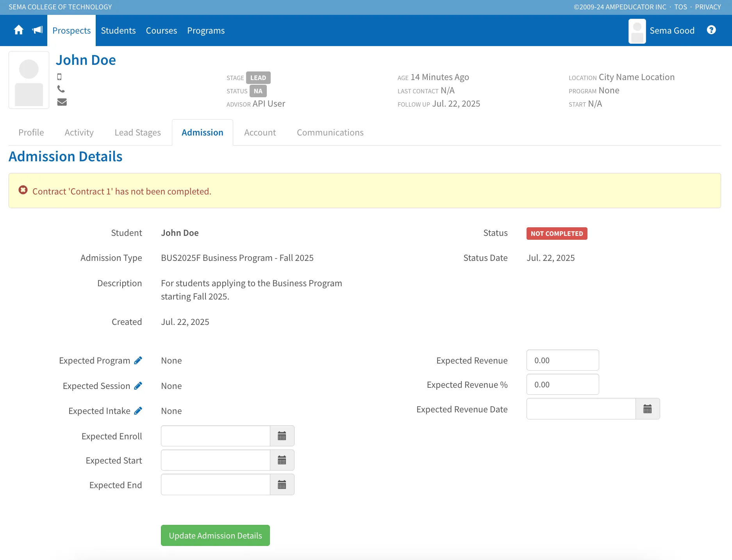Focus the Expected Start date field

[215, 460]
